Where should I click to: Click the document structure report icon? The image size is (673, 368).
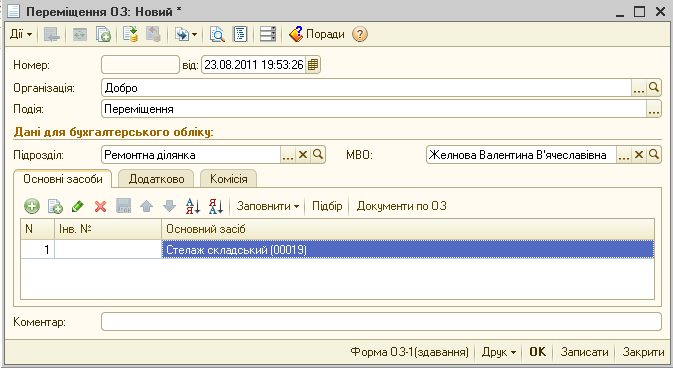click(240, 34)
